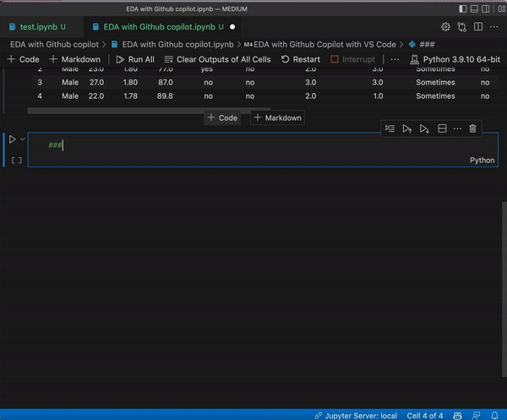Click the Run by Line icon
Screen dimensions: 507x420
point(390,128)
